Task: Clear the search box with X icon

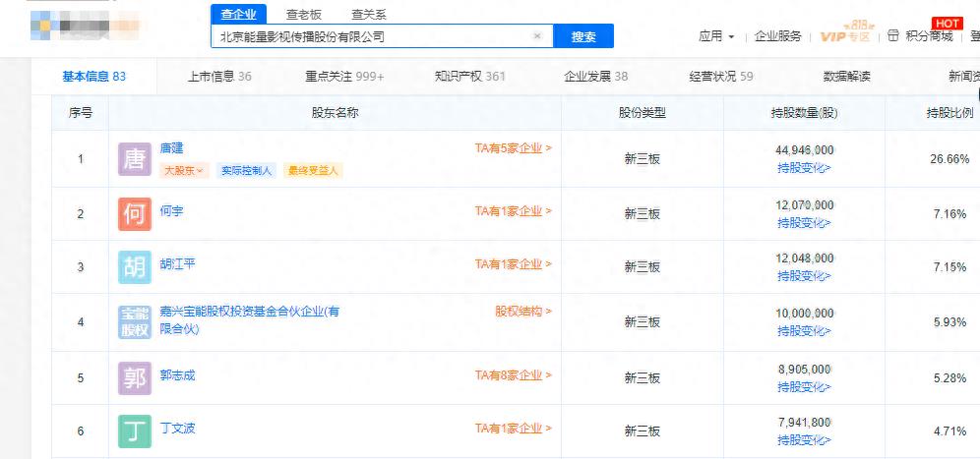Action: click(x=537, y=36)
